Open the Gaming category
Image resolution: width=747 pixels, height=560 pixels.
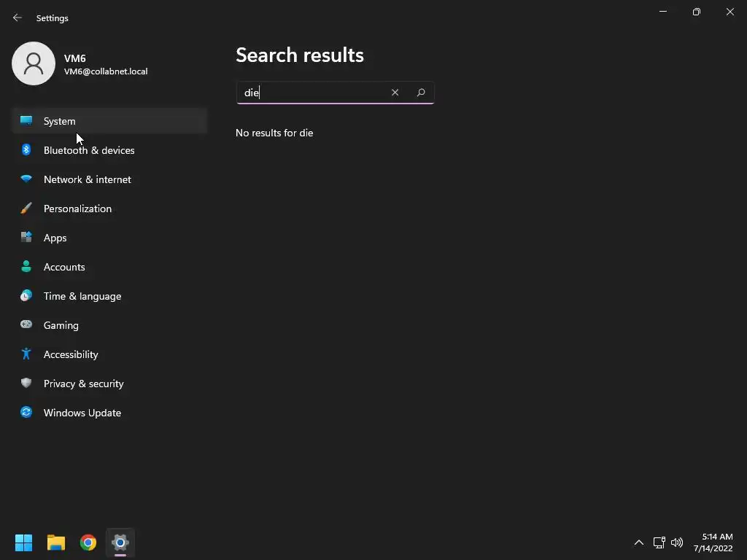point(61,325)
